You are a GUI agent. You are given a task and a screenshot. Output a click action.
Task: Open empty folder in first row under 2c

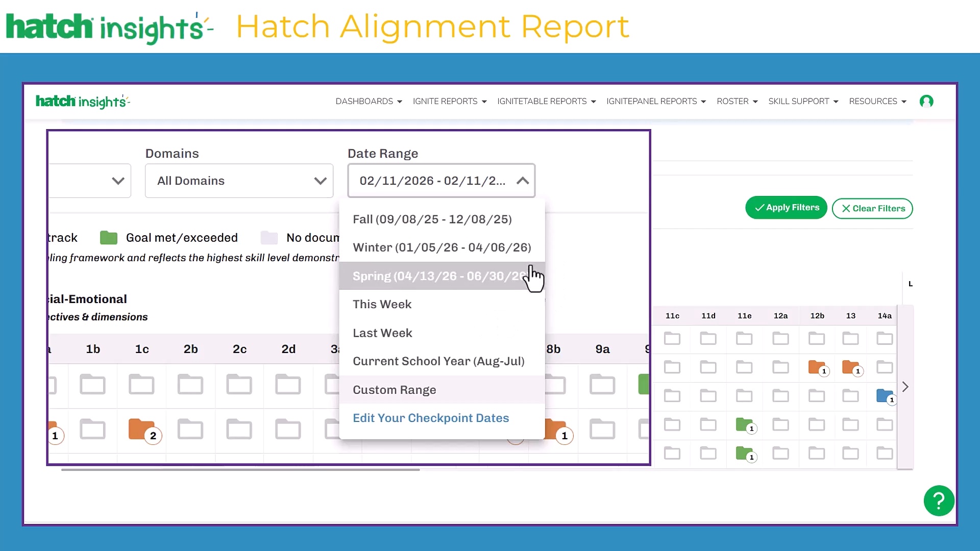(239, 384)
